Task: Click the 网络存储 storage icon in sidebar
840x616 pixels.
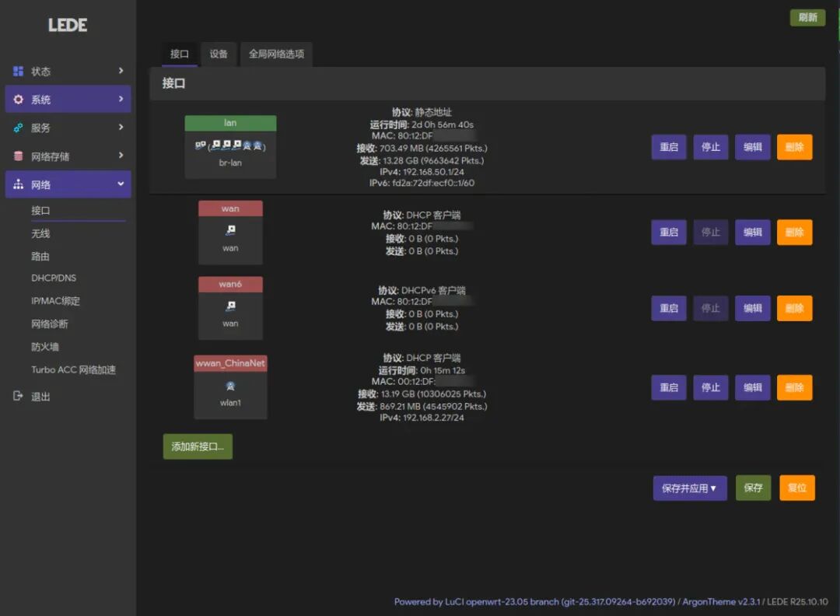Action: pyautogui.click(x=18, y=156)
